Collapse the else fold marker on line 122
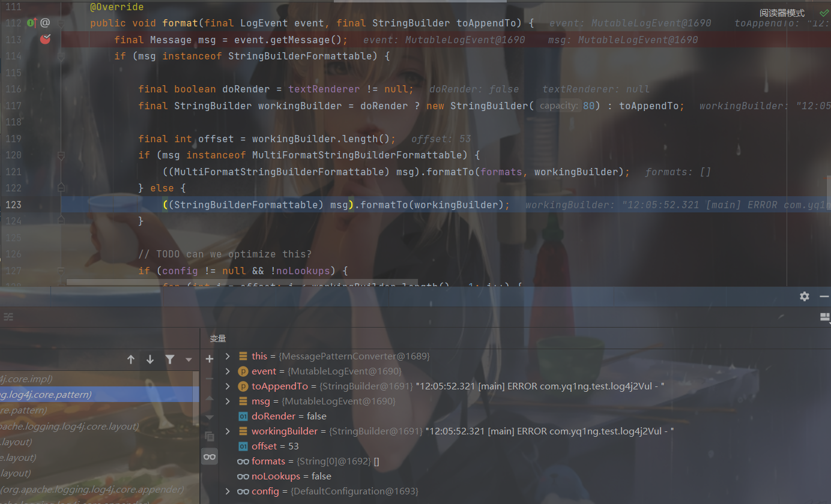The height and width of the screenshot is (504, 831). click(61, 188)
